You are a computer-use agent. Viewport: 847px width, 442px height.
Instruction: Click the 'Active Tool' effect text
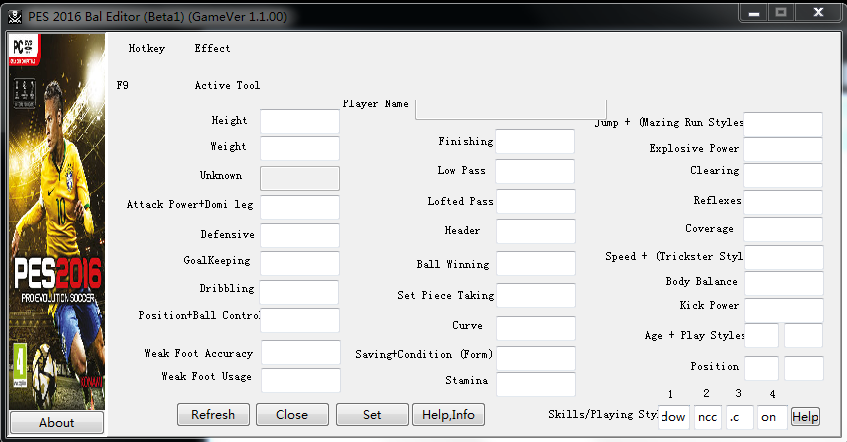(x=227, y=85)
